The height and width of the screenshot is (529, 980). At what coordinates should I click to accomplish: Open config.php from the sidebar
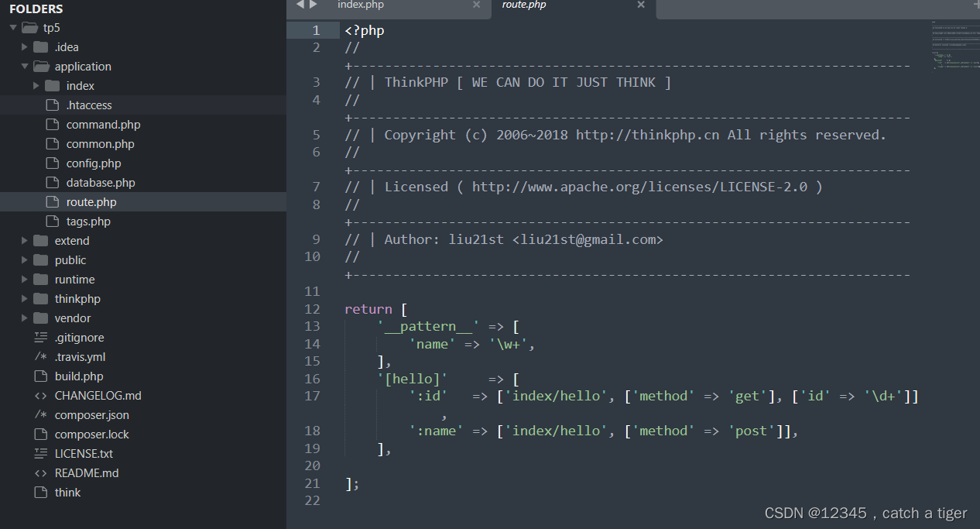[94, 163]
